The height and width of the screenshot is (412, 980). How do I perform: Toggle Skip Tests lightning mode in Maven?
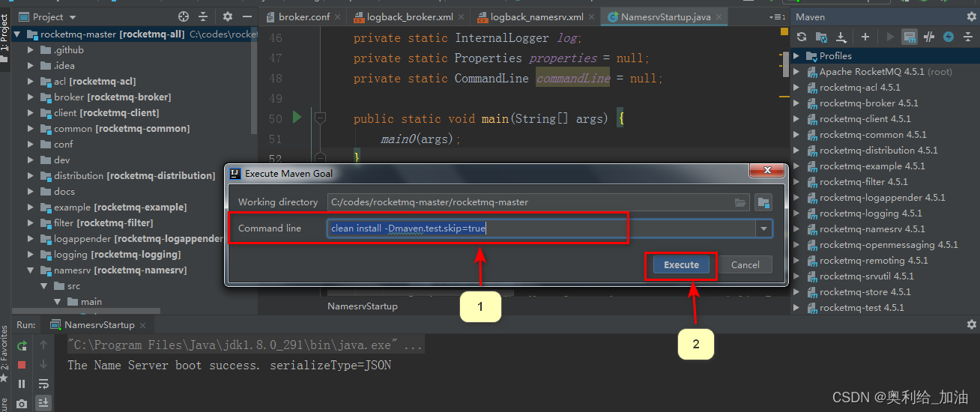(949, 37)
